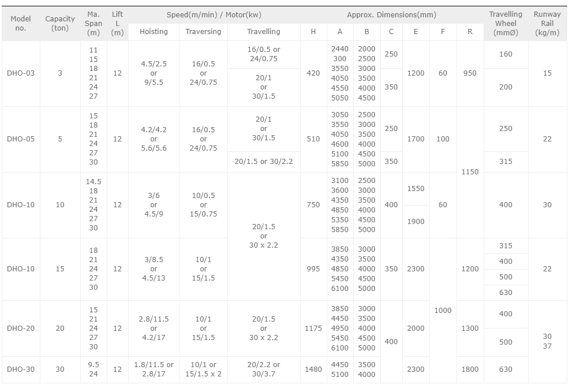Screen dimensions: 569x392
Task: Select the "Lift L (m)" column header
Action: pyautogui.click(x=117, y=23)
